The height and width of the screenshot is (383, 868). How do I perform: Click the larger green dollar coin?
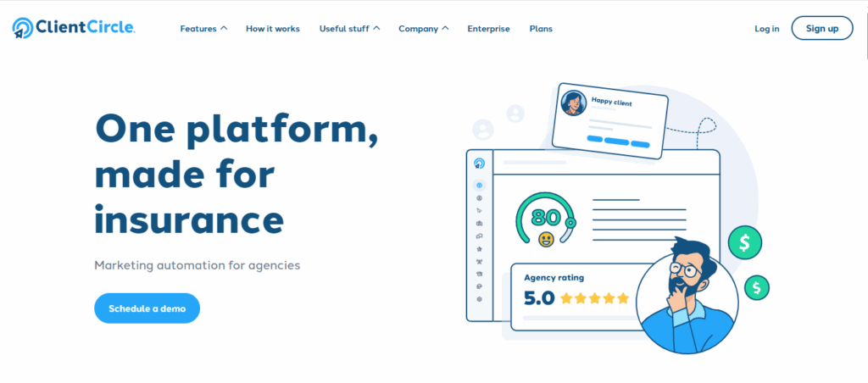pos(744,243)
